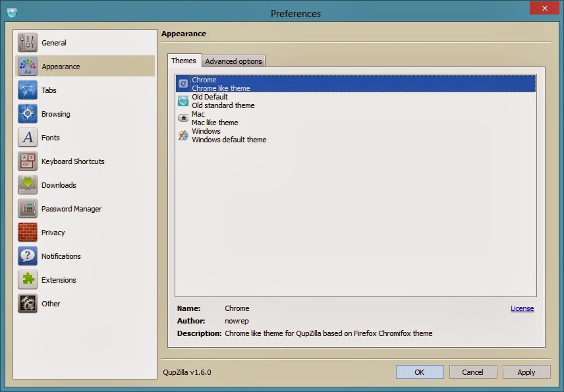Click the Notifications question mark icon
This screenshot has width=564, height=392.
click(x=27, y=256)
